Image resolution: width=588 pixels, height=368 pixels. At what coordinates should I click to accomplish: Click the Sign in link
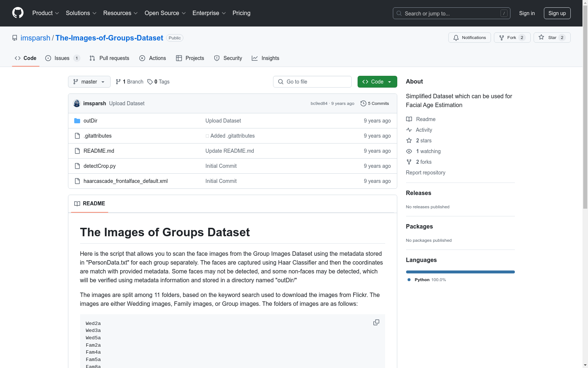click(527, 13)
